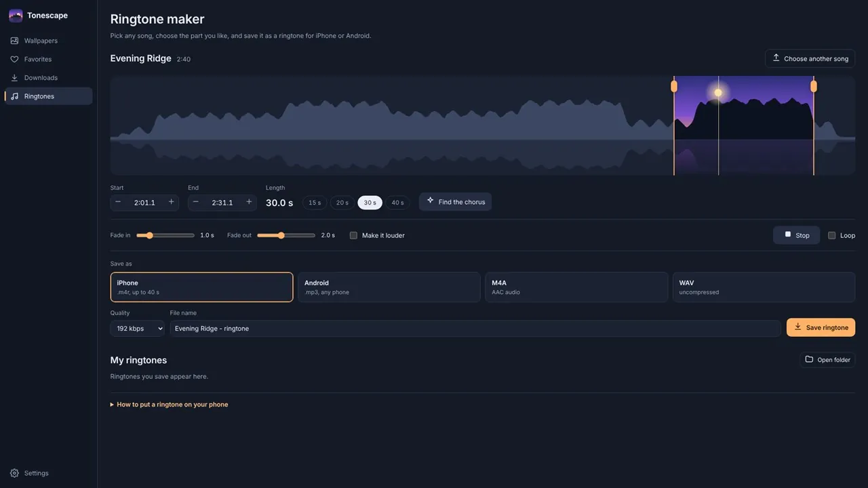Click the File name input field
Viewport: 868px width, 488px height.
475,328
